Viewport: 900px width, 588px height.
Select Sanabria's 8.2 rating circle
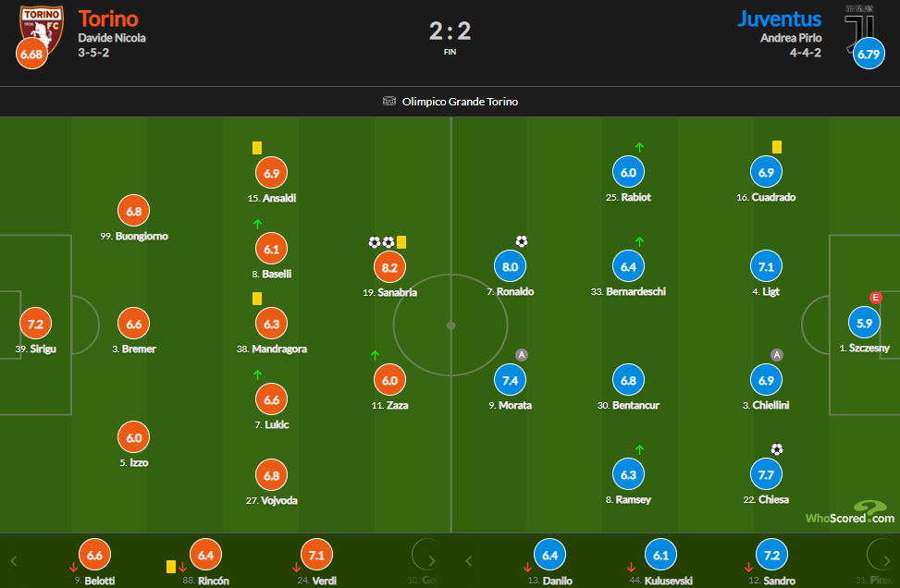389,267
